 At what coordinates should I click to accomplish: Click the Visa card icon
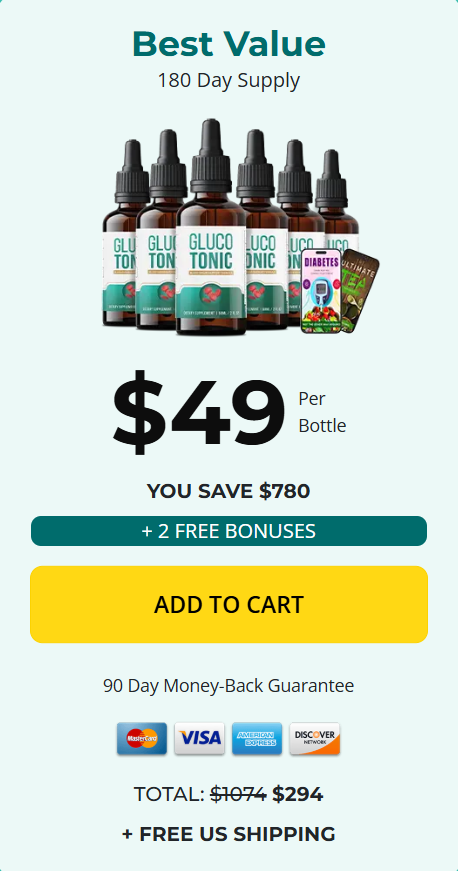tap(199, 738)
